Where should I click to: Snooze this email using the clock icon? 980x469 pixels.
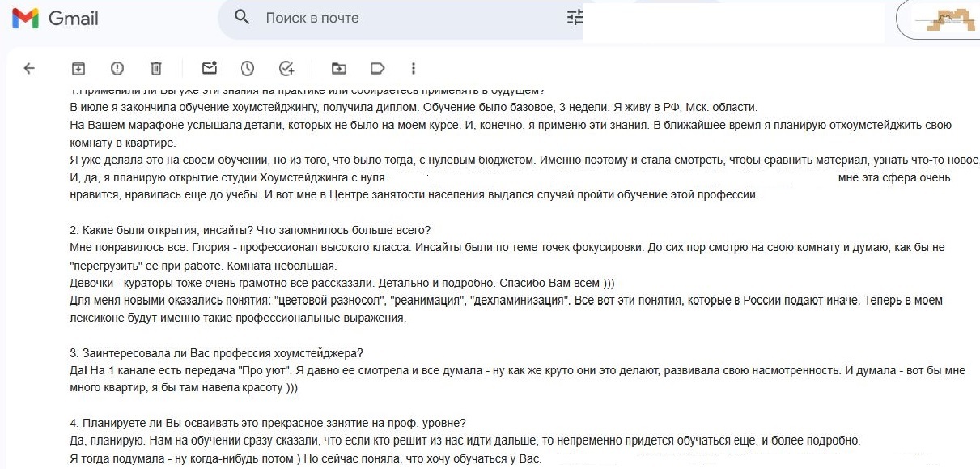(x=248, y=69)
